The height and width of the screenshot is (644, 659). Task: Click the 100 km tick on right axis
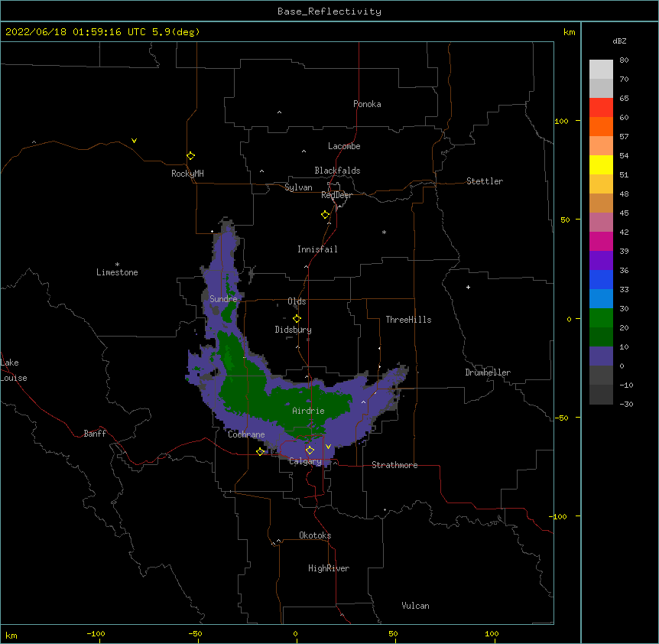pyautogui.click(x=561, y=121)
